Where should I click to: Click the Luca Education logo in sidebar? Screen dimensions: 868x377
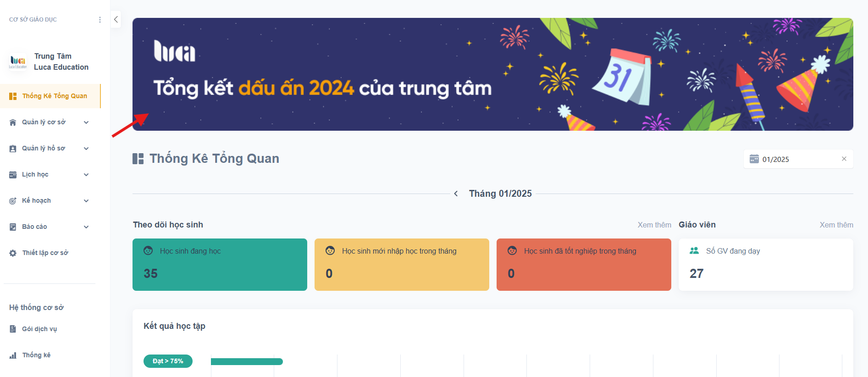[x=18, y=61]
